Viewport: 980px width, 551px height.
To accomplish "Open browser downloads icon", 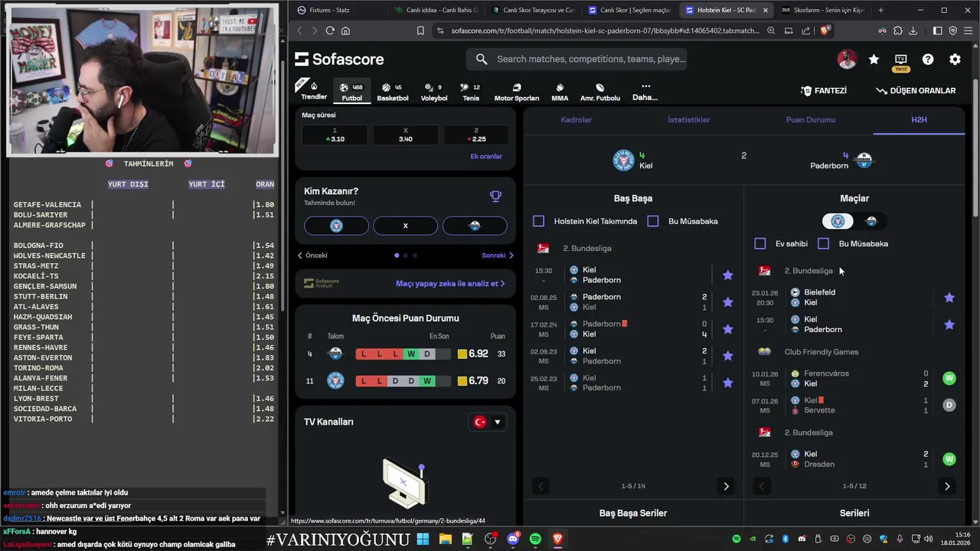I will coord(913,31).
